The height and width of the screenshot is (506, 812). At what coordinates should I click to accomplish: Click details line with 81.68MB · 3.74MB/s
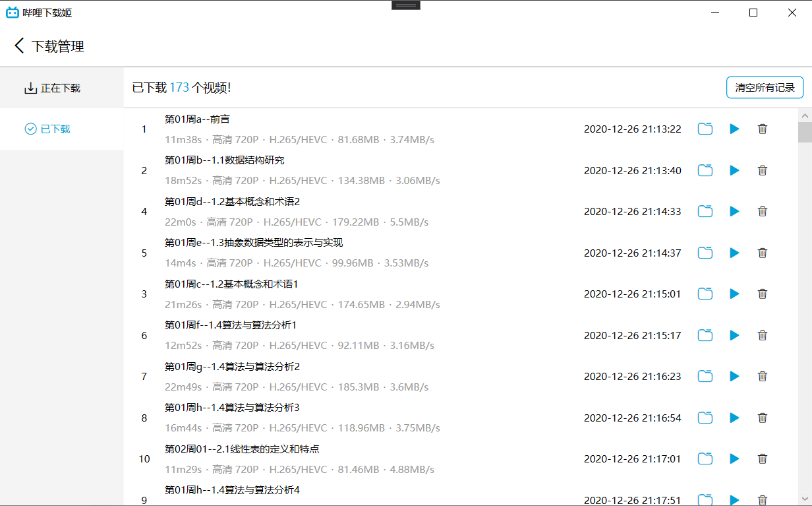[299, 140]
